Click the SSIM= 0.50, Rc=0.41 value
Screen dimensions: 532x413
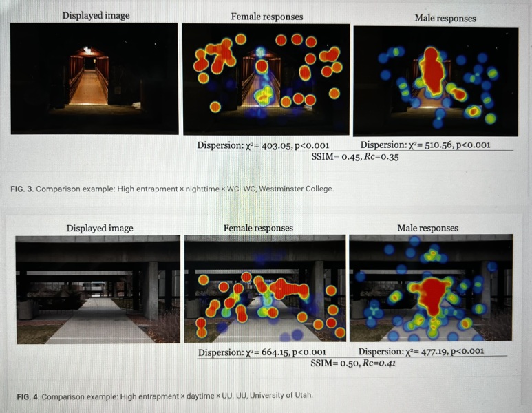(x=353, y=363)
